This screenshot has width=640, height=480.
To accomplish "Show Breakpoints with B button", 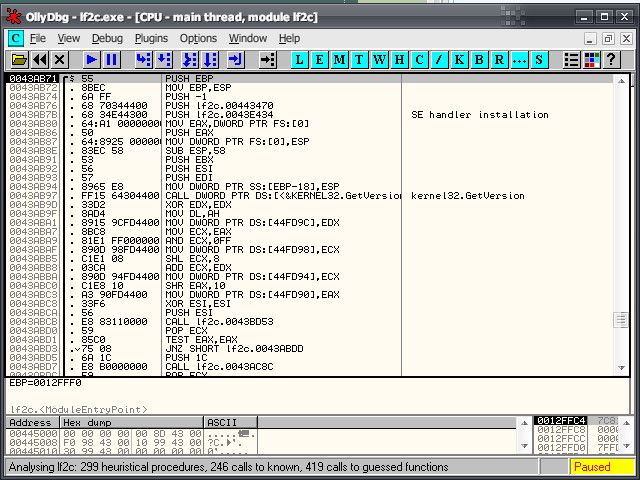I will coord(479,60).
